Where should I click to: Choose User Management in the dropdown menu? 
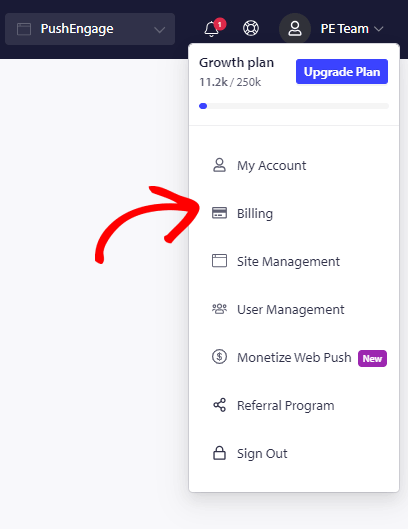point(294,309)
